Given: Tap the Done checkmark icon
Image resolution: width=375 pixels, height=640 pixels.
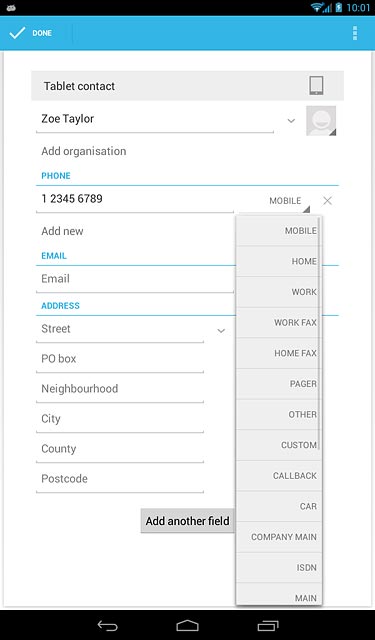Looking at the screenshot, I should 17,33.
